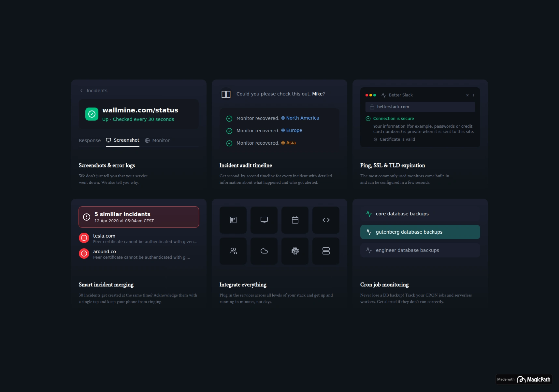
Task: Click the check icon on the North America row
Action: (x=229, y=119)
